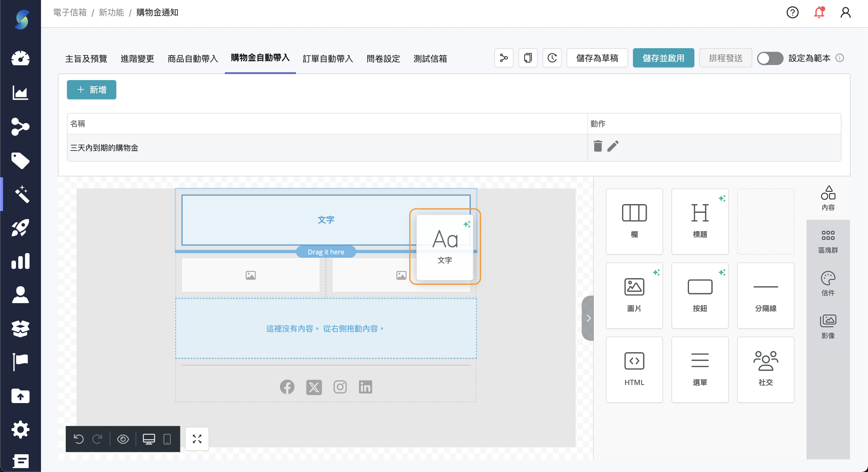Click the 儲存並啟用 button

tap(663, 58)
